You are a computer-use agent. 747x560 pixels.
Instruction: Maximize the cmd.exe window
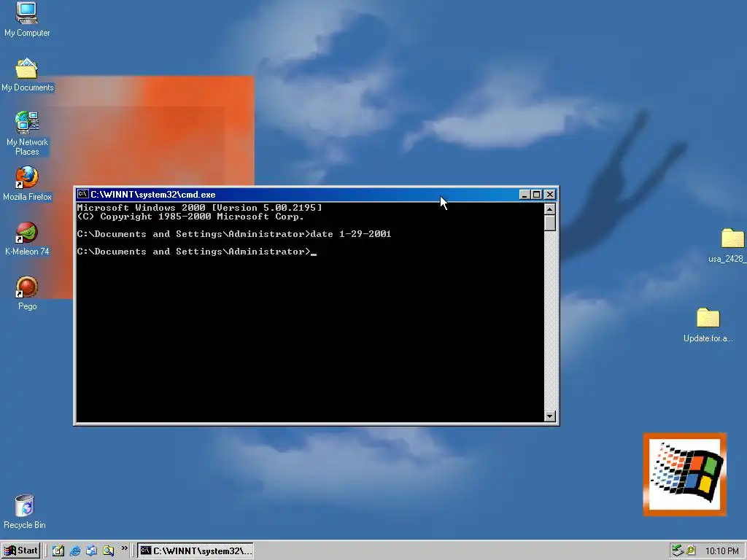click(536, 194)
